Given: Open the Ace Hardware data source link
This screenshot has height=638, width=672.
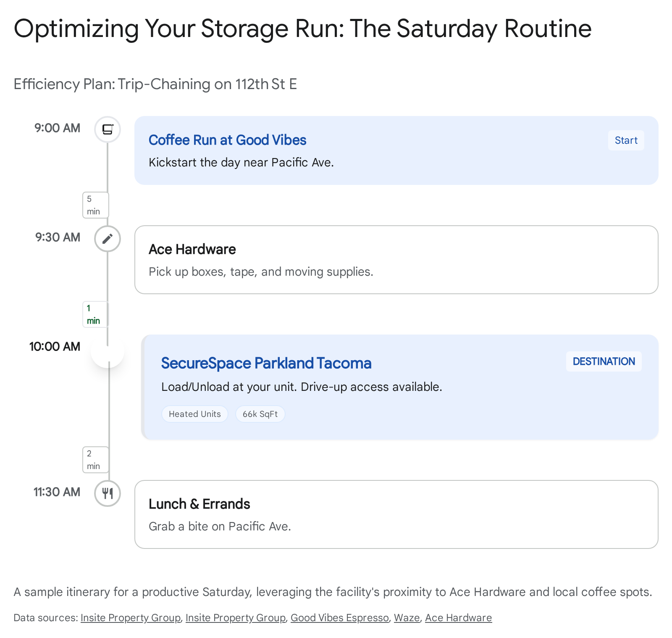Looking at the screenshot, I should point(458,617).
